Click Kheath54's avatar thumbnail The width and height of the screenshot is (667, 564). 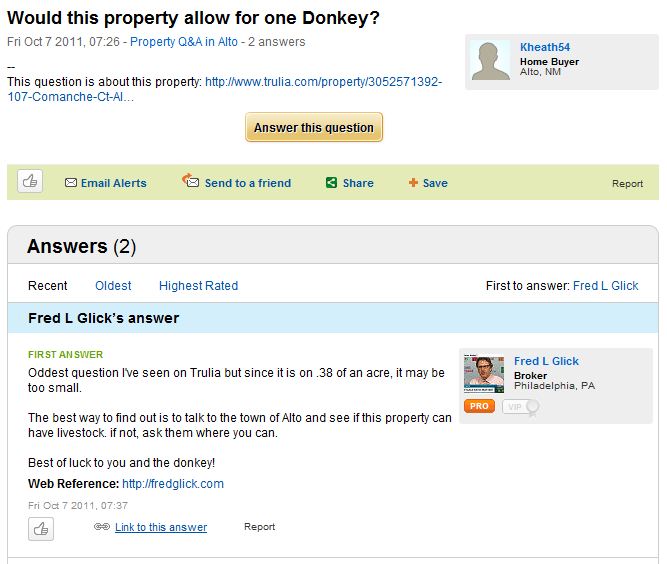point(492,62)
